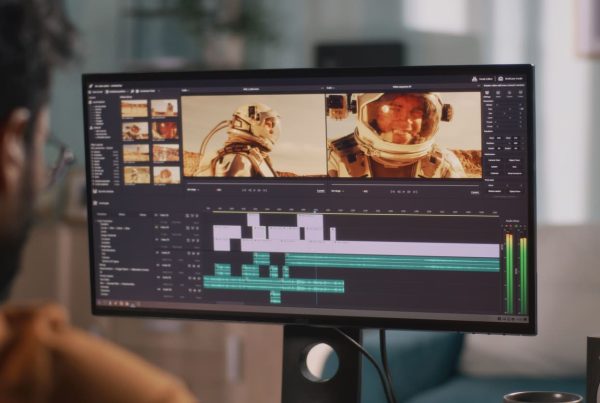This screenshot has height=403, width=600.
Task: Toggle the first header icon on the top video track
Action: [x=187, y=216]
